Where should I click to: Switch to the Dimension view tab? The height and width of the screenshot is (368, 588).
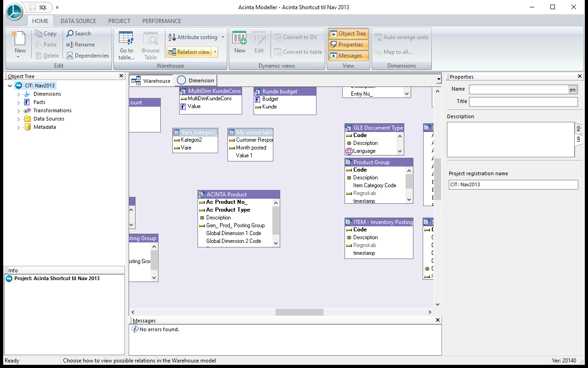tap(196, 80)
